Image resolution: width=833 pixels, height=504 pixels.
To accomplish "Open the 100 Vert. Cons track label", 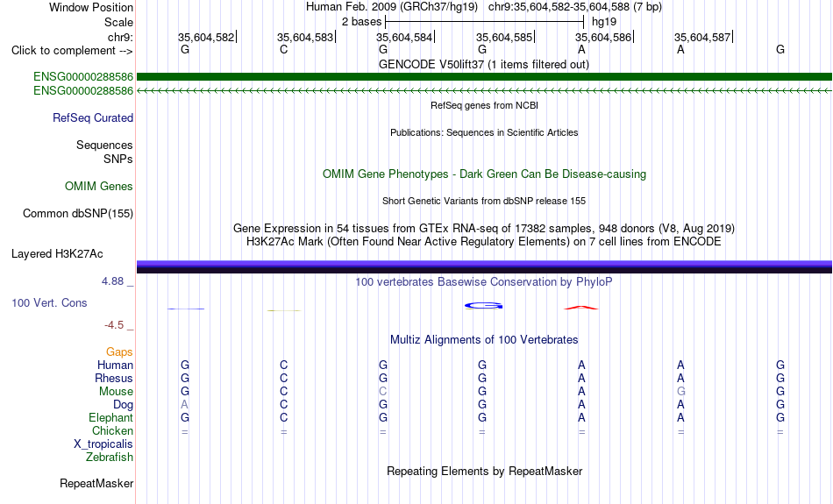I will [x=49, y=302].
